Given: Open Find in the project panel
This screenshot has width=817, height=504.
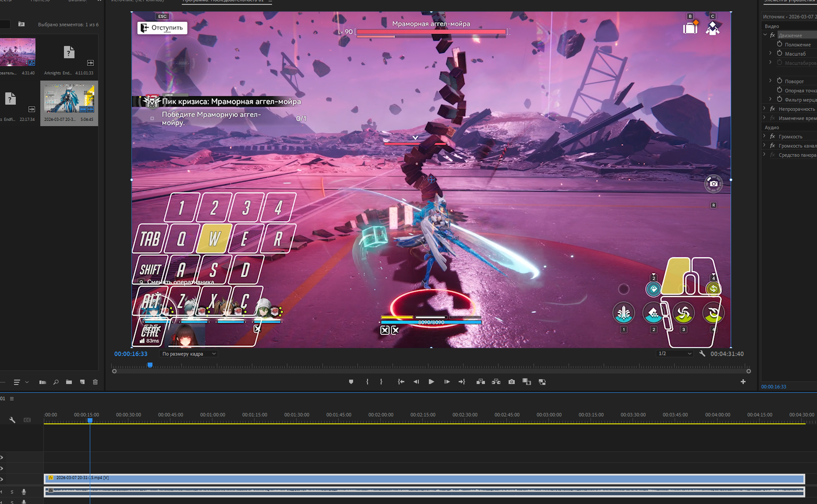Looking at the screenshot, I should click(56, 382).
